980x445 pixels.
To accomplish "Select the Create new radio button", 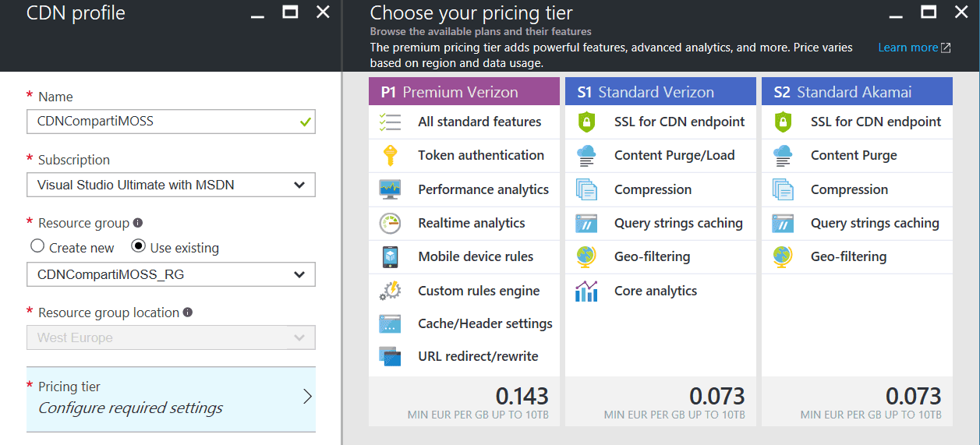I will pyautogui.click(x=37, y=246).
